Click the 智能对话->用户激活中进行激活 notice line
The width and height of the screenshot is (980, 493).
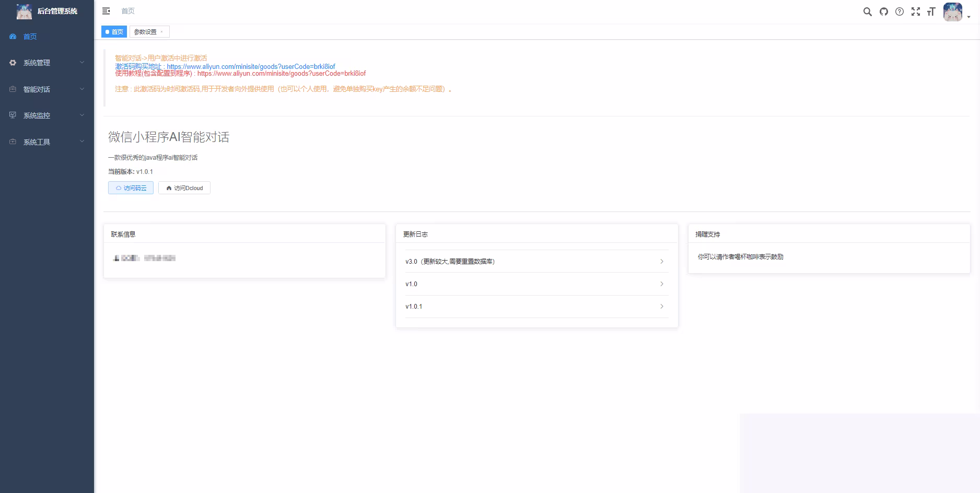161,58
